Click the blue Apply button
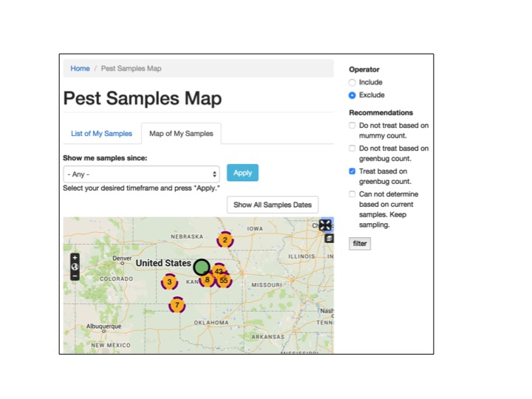532x399 pixels. coord(242,173)
